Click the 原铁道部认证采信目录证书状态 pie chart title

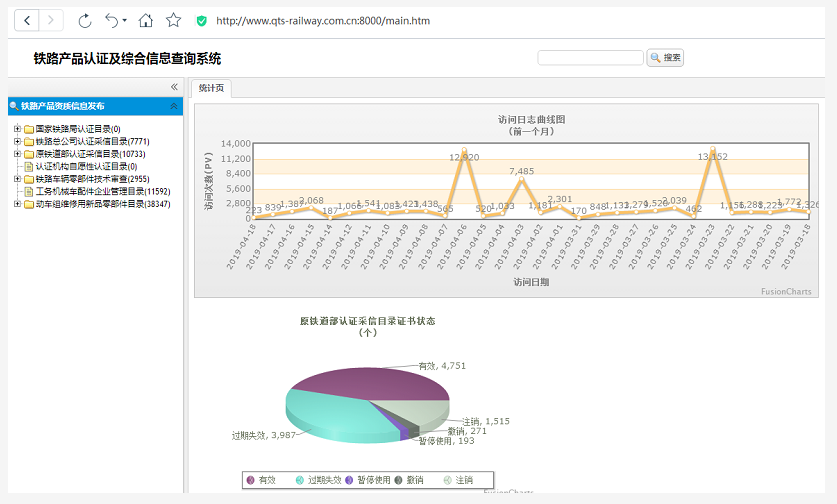point(367,321)
